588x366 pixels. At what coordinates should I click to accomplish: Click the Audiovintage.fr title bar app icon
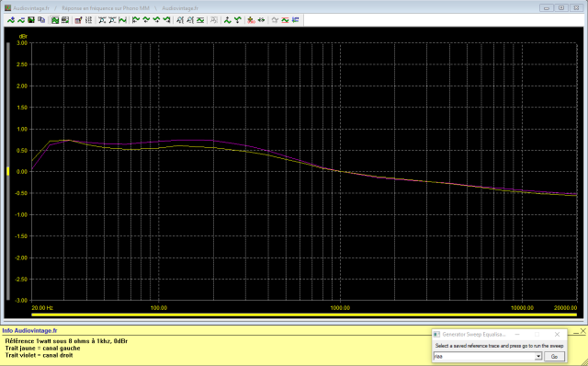pos(7,7)
